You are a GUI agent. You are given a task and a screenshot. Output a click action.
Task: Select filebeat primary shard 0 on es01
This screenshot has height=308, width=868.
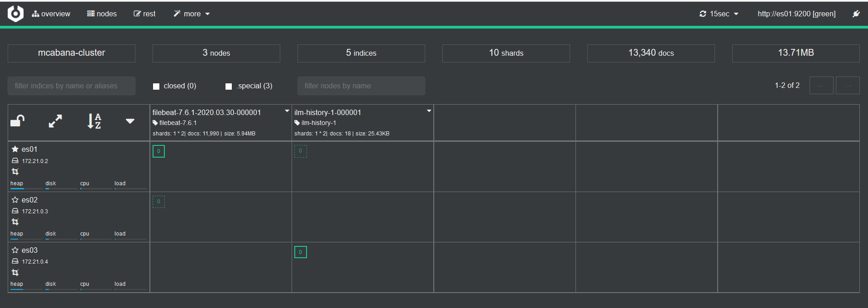(x=158, y=151)
